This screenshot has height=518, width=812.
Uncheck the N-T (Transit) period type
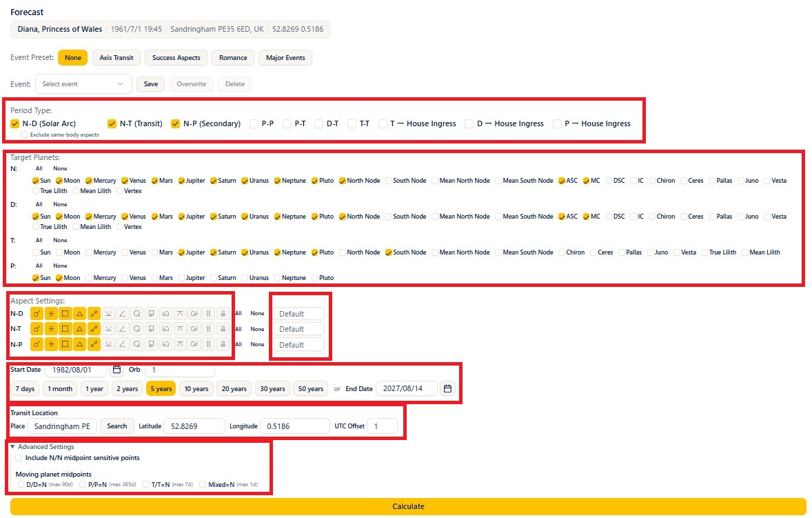[112, 123]
